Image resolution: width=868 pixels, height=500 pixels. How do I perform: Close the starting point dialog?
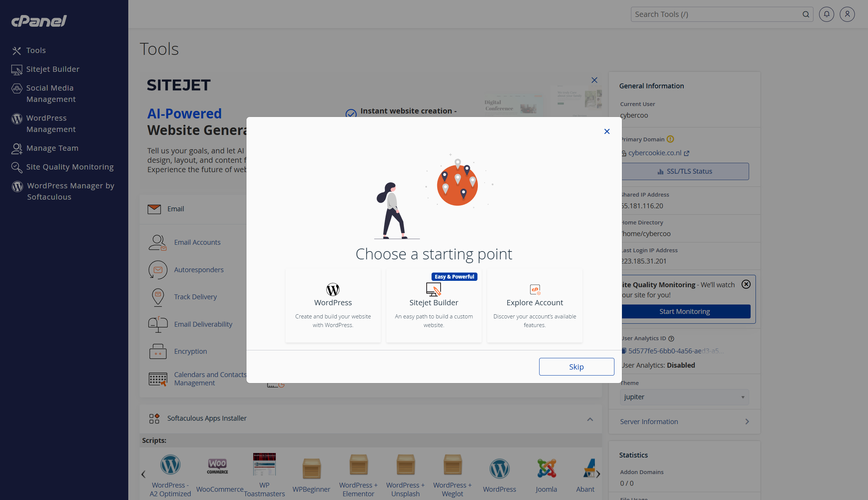607,131
